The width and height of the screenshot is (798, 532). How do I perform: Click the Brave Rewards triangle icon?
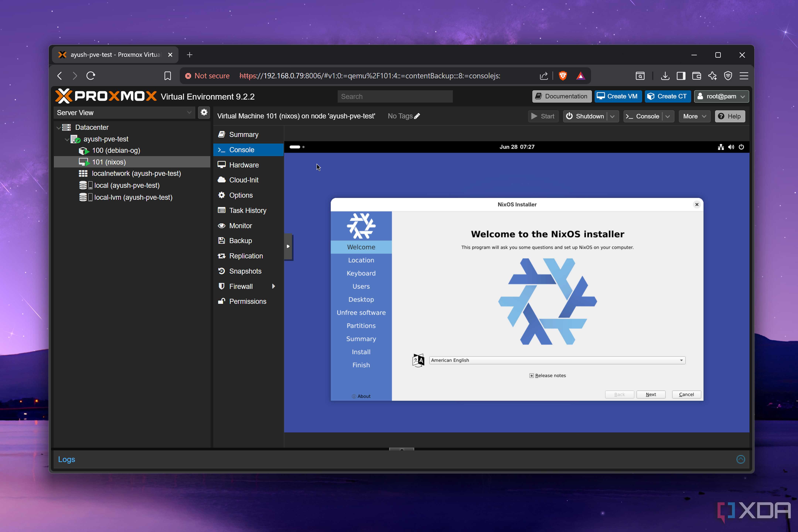(581, 76)
